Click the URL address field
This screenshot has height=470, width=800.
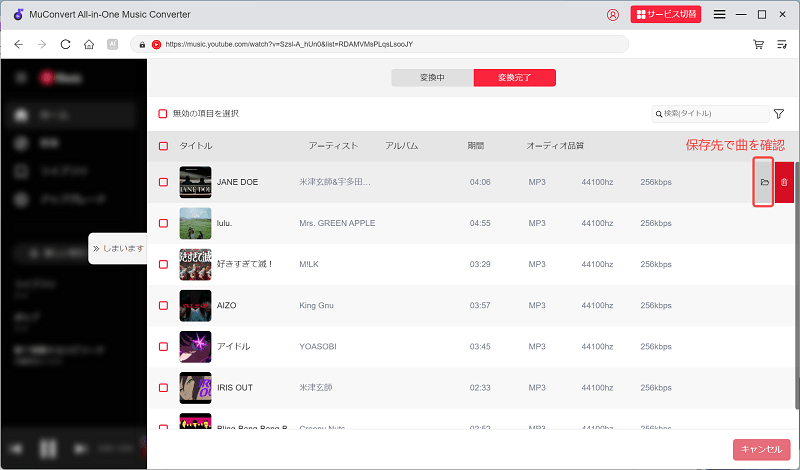pos(380,44)
